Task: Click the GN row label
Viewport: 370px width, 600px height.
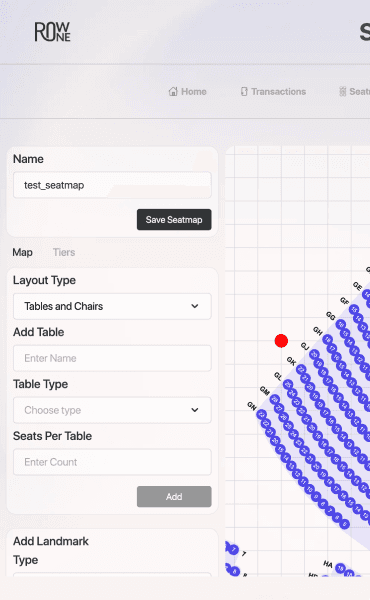Action: [x=252, y=406]
